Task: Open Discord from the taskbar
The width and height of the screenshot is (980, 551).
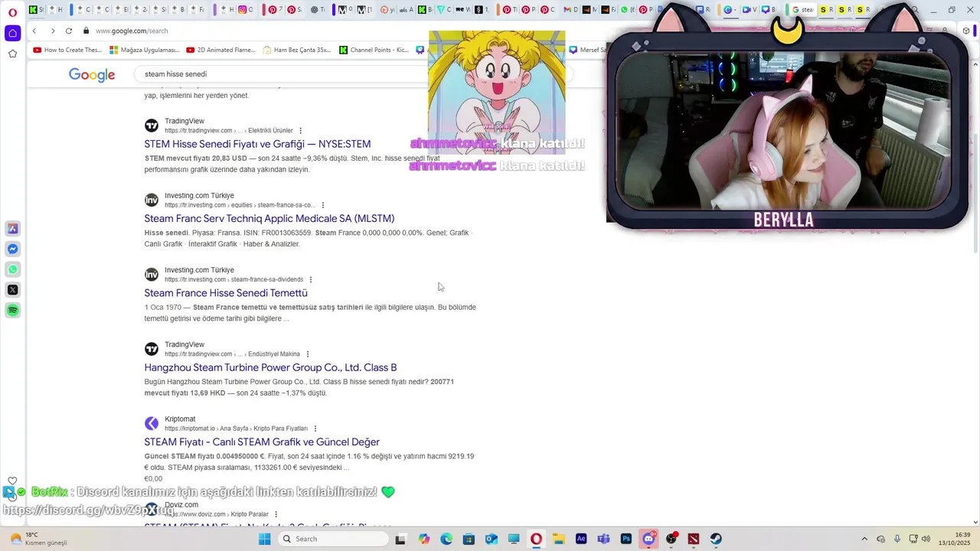Action: [648, 539]
